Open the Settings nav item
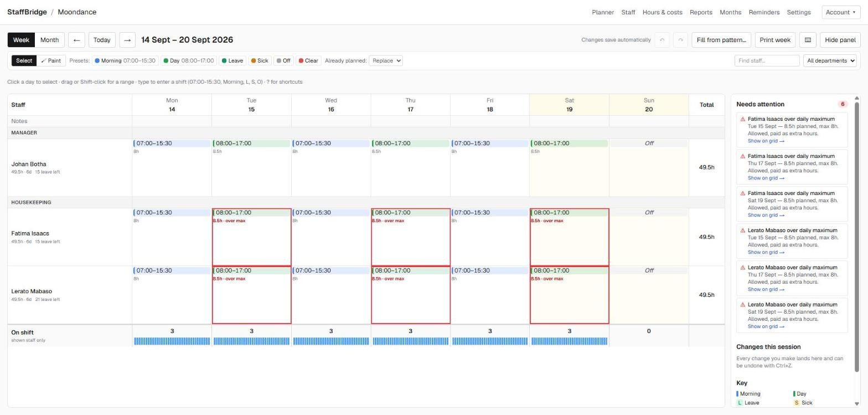This screenshot has height=415, width=868. pyautogui.click(x=799, y=12)
